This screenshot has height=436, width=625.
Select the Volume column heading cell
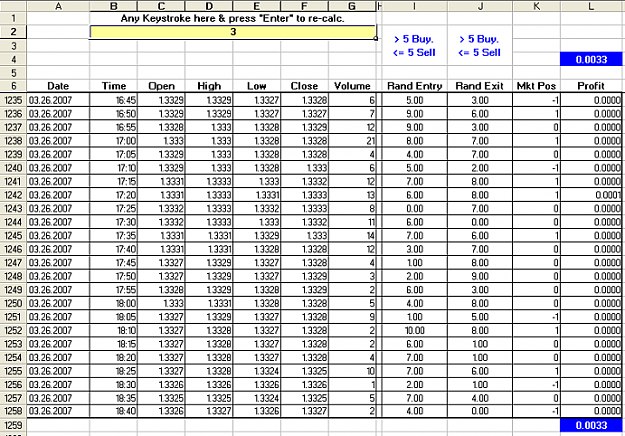[352, 86]
